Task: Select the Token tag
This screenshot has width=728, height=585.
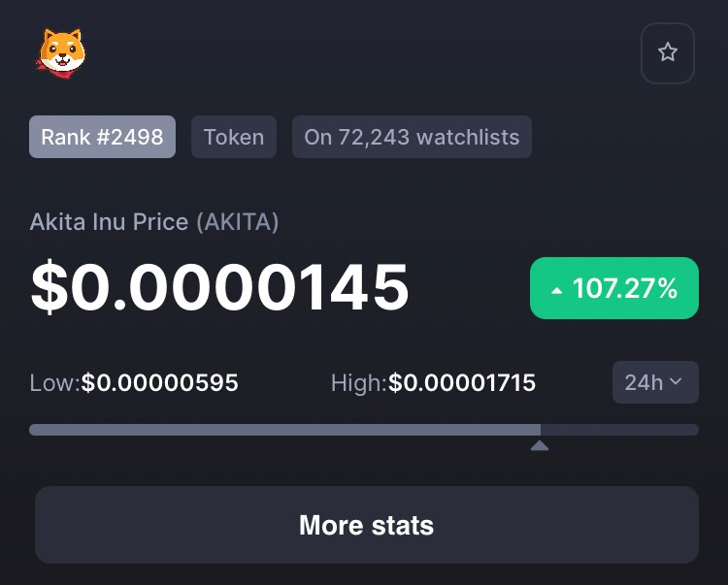Action: (234, 137)
